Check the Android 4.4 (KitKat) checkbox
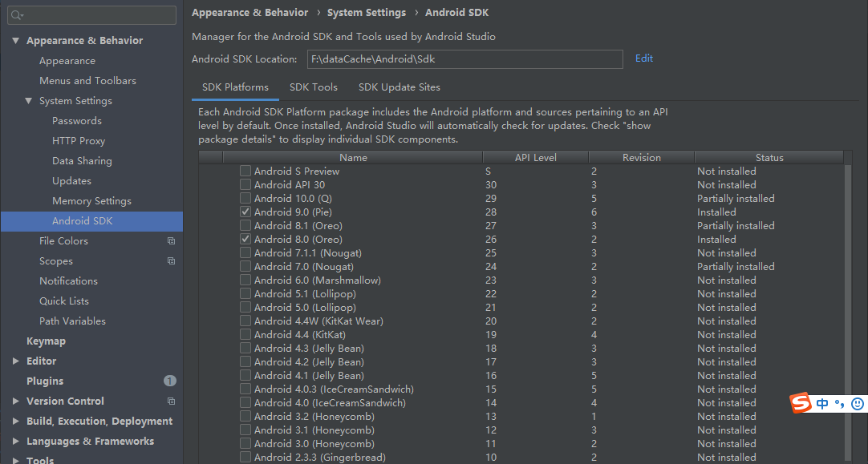868x464 pixels. [245, 335]
